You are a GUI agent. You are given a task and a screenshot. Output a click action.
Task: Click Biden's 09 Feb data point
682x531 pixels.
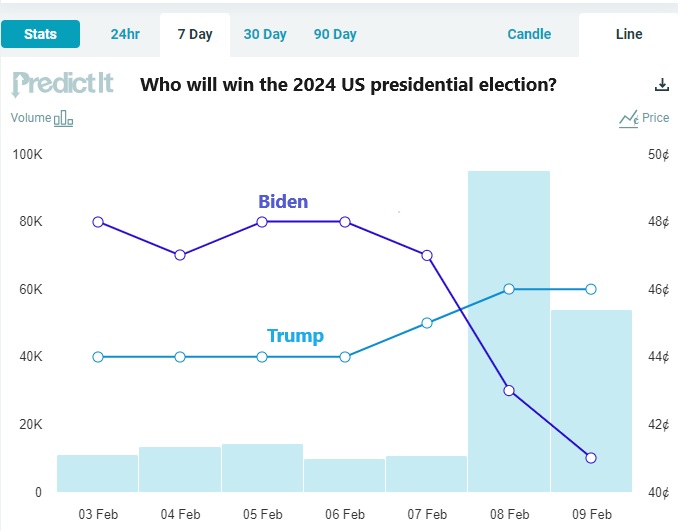(591, 458)
